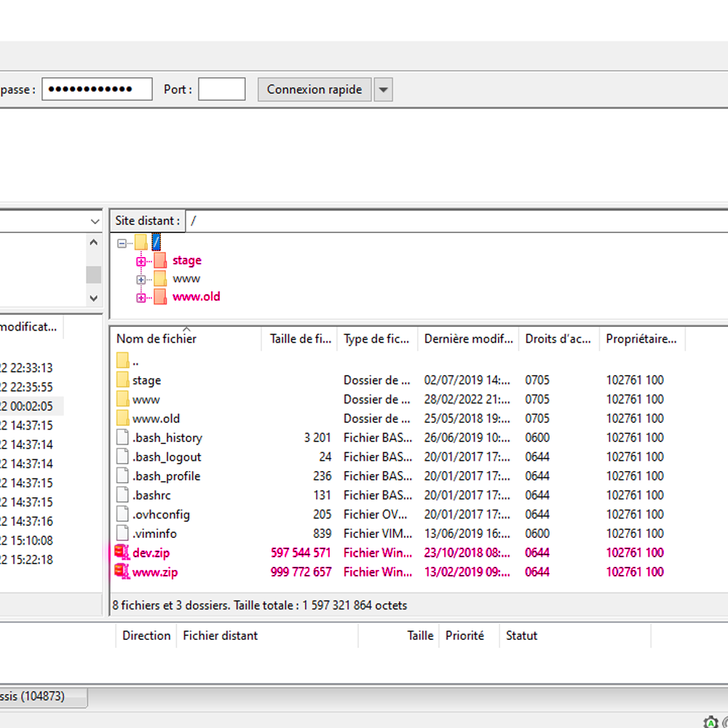The image size is (728, 728).
Task: Click the Site distant path field
Action: pyautogui.click(x=457, y=221)
